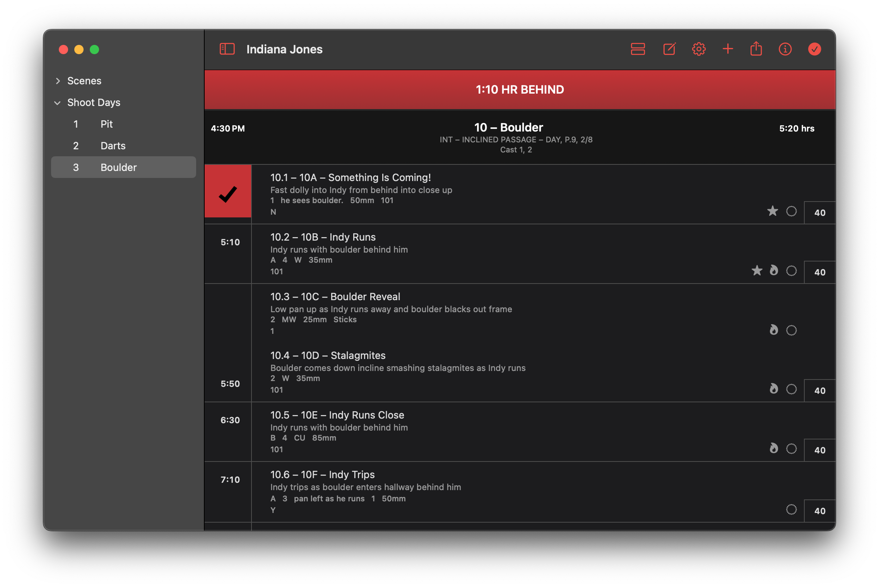879x588 pixels.
Task: Toggle the sidebar panel icon
Action: 227,49
